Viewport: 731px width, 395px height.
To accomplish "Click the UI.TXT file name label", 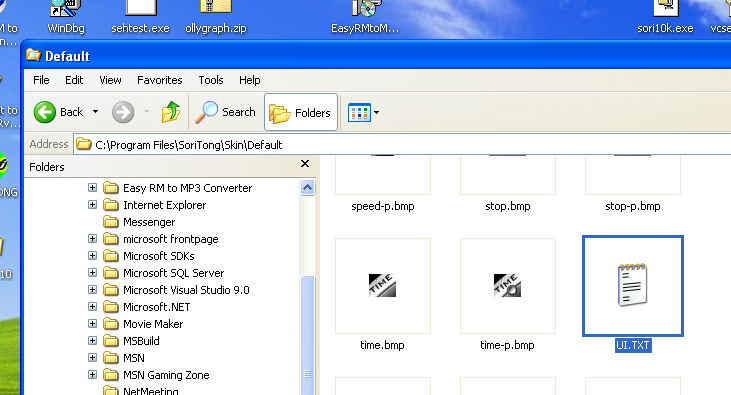I will (633, 346).
